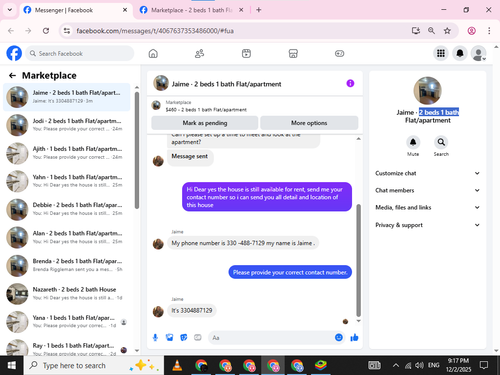Image resolution: width=500 pixels, height=375 pixels.
Task: Switch to the Marketplace 2 beds 1 bath tab
Action: click(191, 10)
